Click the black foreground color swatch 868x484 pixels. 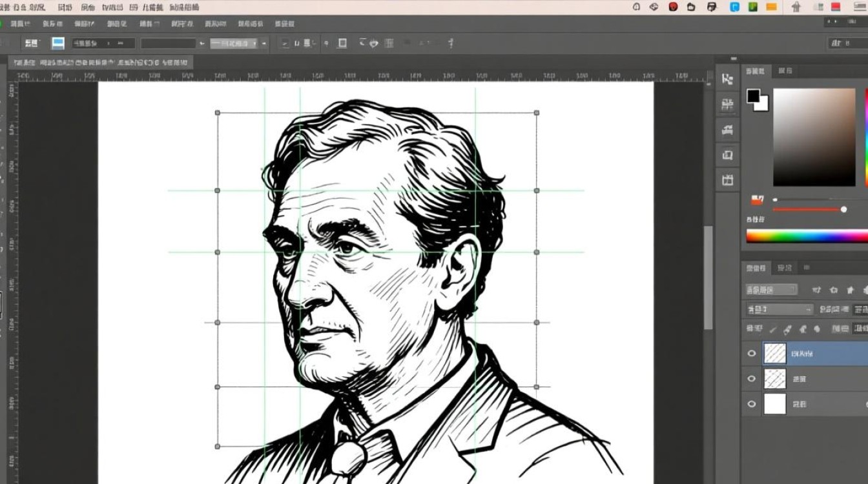[754, 96]
